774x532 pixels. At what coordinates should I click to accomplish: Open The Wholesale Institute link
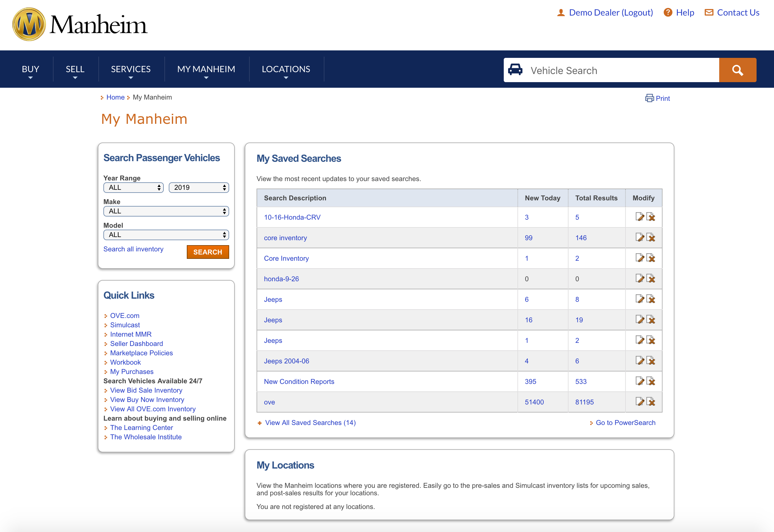pos(146,437)
